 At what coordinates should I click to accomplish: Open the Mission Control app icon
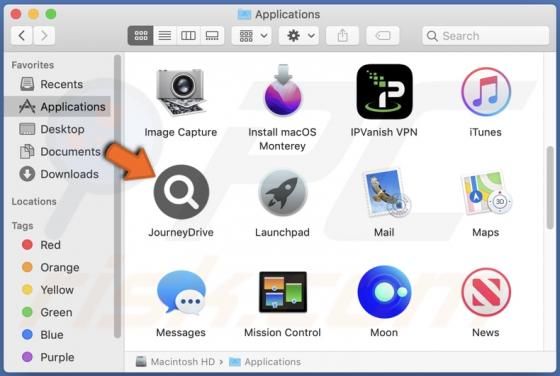283,292
